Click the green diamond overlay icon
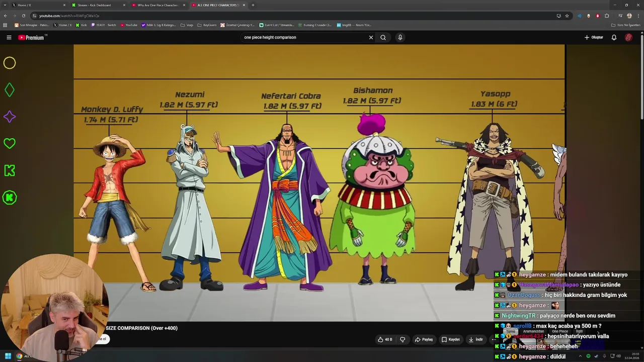The width and height of the screenshot is (644, 362). click(x=10, y=90)
